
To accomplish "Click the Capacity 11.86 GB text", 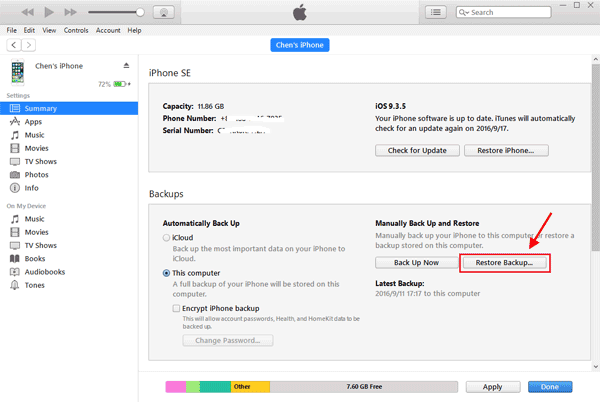I will (193, 106).
